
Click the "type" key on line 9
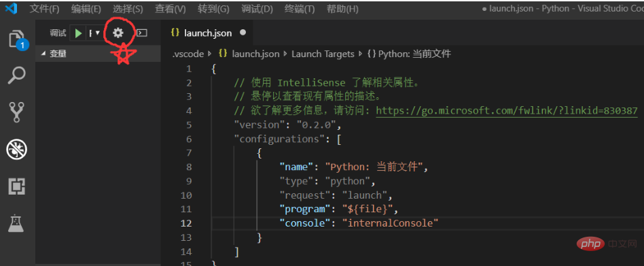pyautogui.click(x=296, y=181)
